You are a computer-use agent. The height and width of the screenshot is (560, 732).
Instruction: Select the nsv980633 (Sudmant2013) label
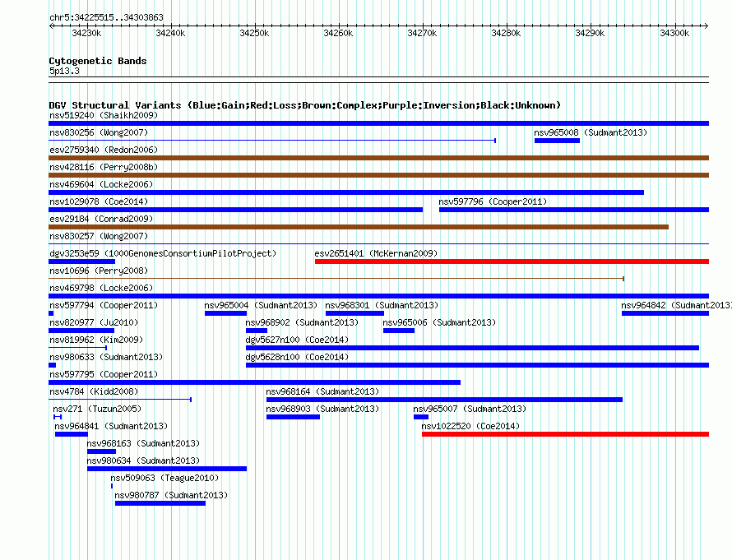[106, 357]
